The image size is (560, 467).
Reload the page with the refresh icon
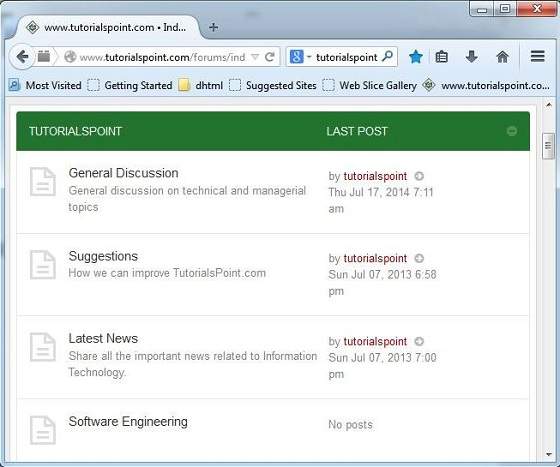[270, 57]
